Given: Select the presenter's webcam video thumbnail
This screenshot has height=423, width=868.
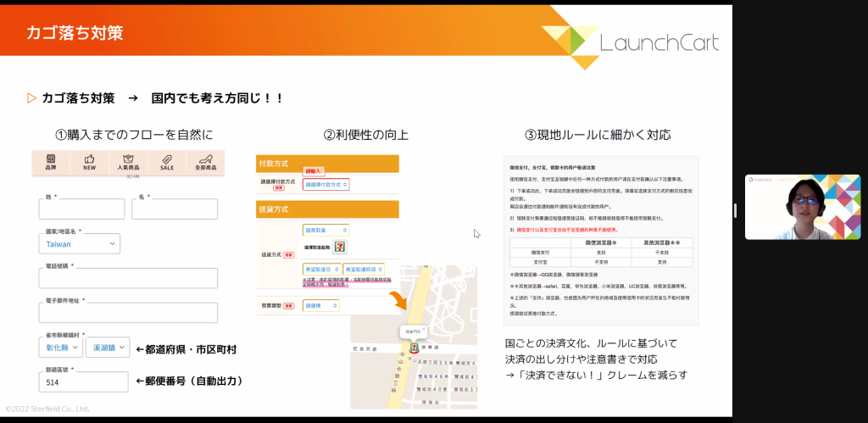Looking at the screenshot, I should (802, 207).
